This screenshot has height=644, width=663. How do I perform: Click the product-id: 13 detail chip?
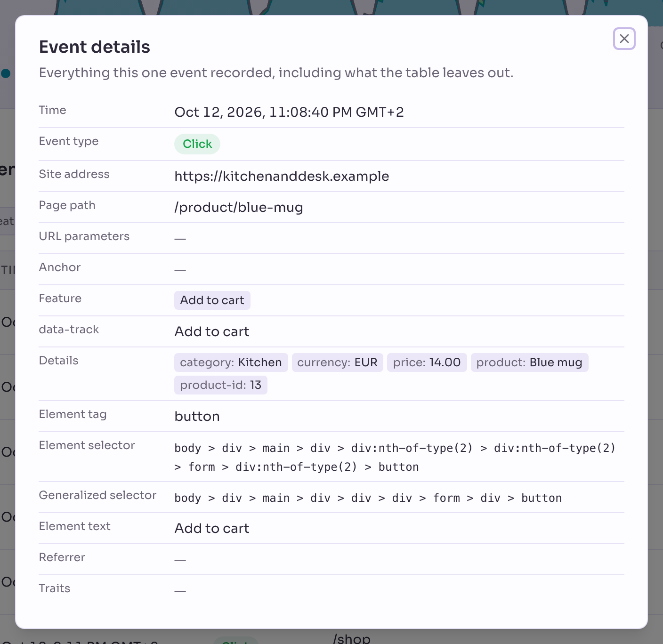pos(221,385)
